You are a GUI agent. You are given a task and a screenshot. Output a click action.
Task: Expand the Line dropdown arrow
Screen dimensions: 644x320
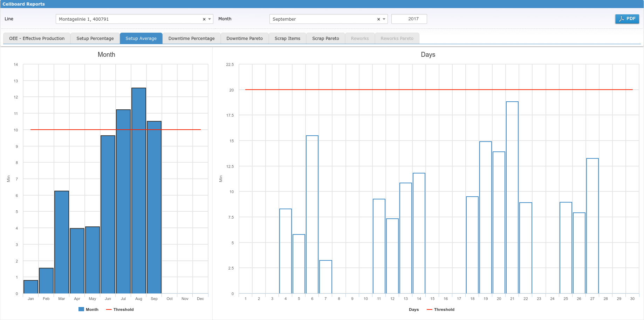tap(210, 19)
